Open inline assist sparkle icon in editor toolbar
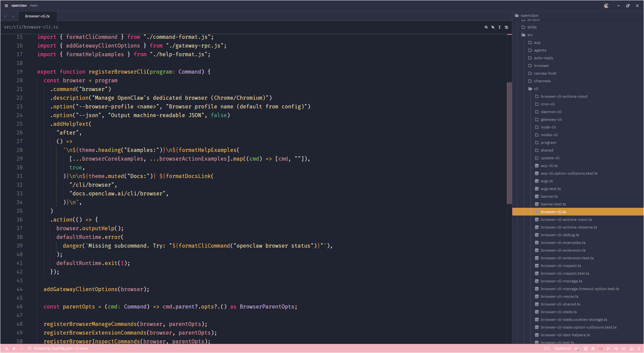The image size is (644, 353). [x=493, y=27]
